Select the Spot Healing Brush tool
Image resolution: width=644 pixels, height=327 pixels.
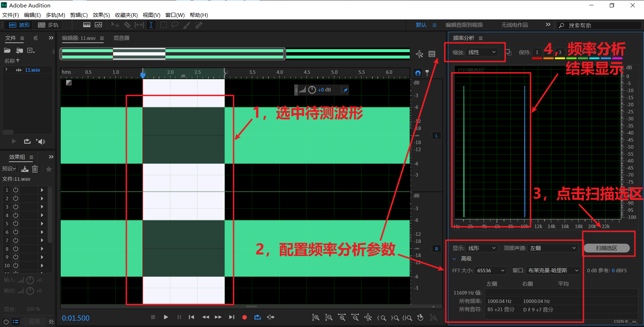[x=199, y=25]
